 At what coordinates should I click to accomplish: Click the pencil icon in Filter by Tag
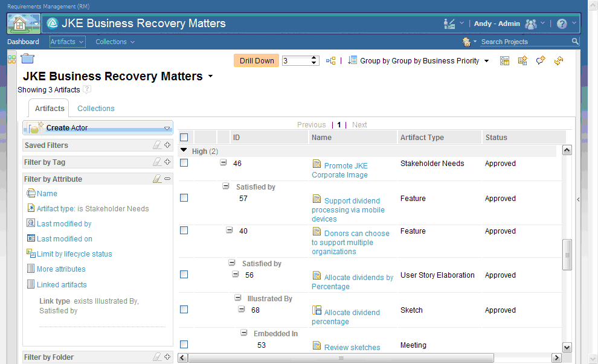pos(157,162)
